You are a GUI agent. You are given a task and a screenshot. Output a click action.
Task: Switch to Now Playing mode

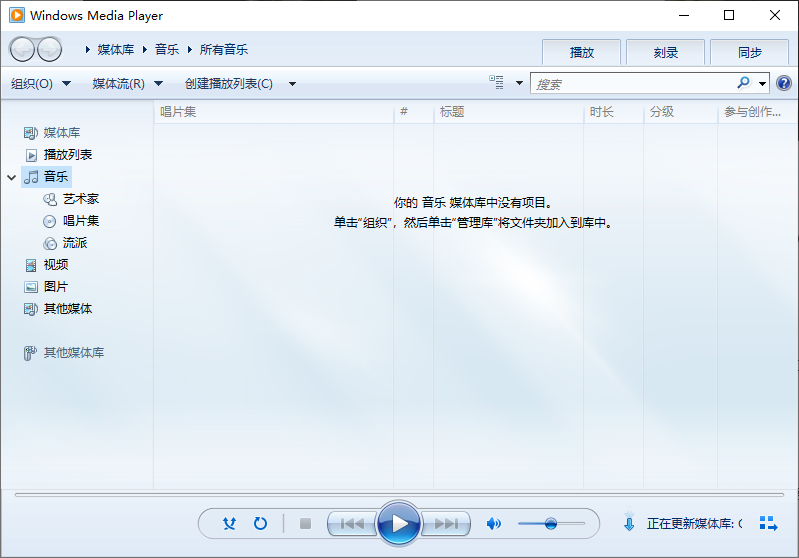click(x=768, y=523)
